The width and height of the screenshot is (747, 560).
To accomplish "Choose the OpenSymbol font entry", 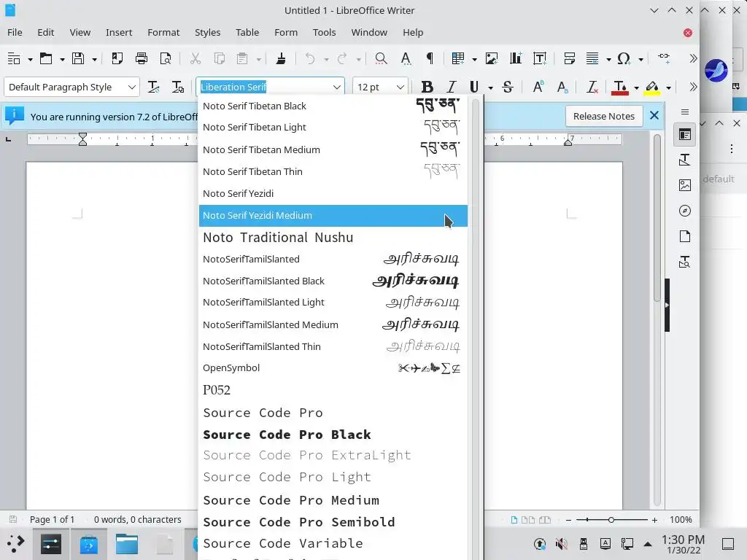I will [333, 368].
